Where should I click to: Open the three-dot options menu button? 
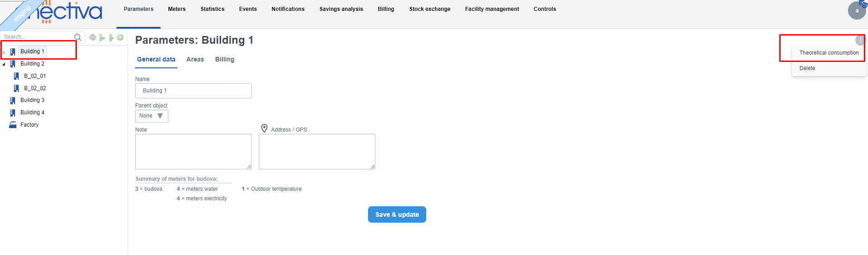(860, 41)
